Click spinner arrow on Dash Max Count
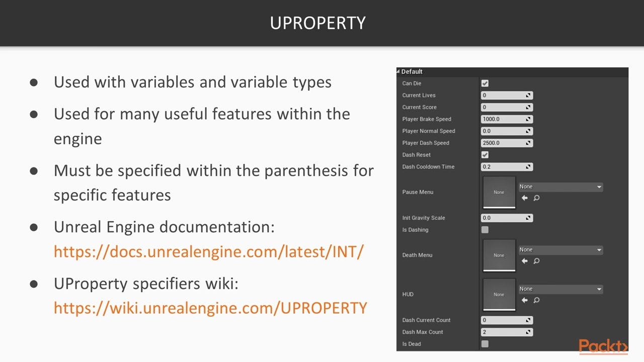Viewport: 644px width, 362px height. (528, 332)
